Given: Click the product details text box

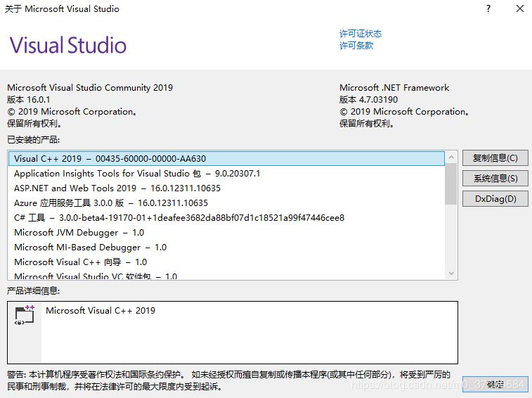Looking at the screenshot, I should point(249,332).
